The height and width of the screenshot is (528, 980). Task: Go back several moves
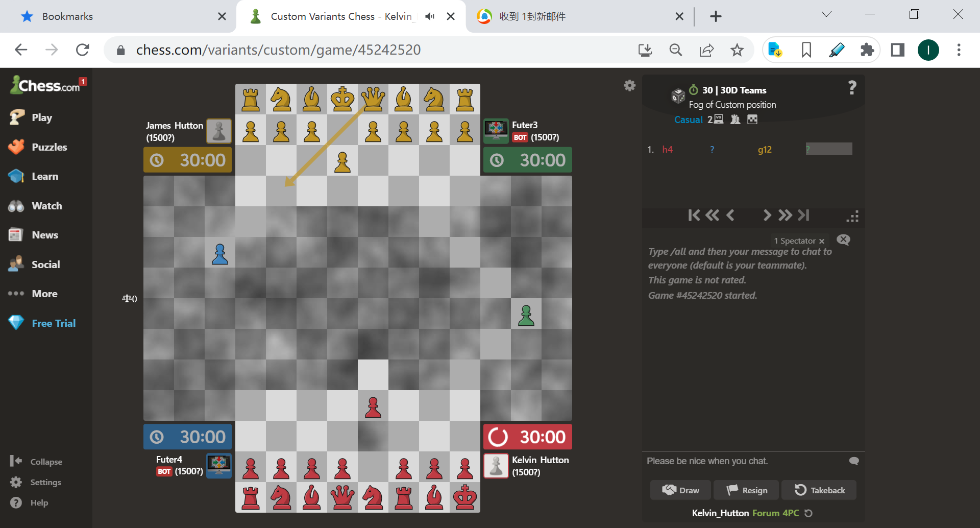pos(712,215)
